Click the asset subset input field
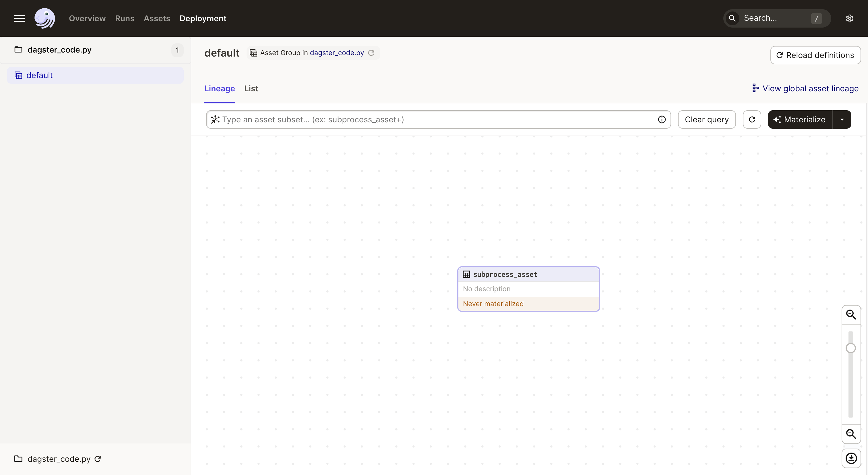 438,119
